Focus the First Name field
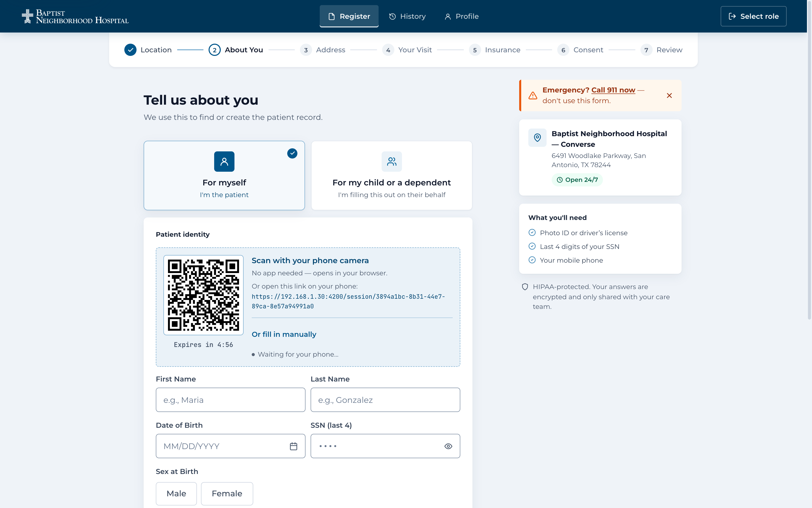This screenshot has width=812, height=508. (x=230, y=400)
